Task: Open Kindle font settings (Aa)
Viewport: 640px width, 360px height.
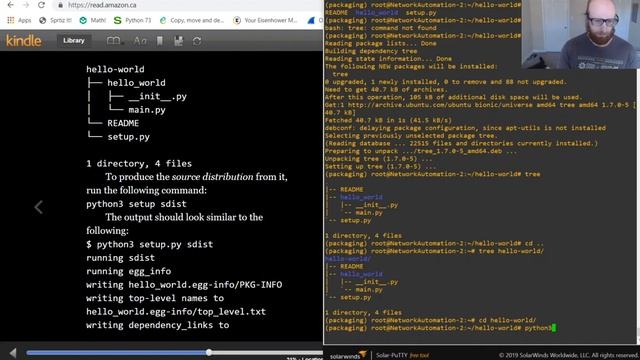Action: 140,41
